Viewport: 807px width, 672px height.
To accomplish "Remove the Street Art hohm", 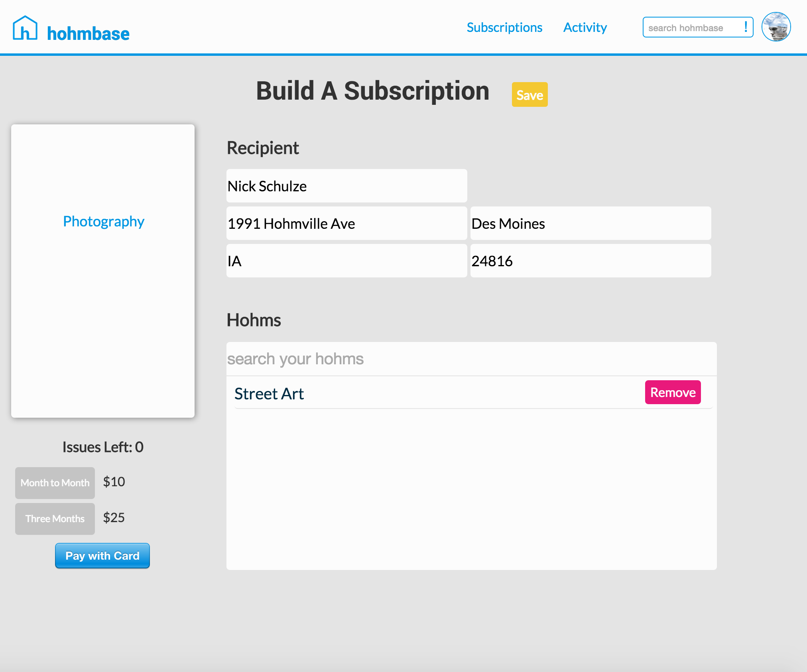I will pos(673,393).
